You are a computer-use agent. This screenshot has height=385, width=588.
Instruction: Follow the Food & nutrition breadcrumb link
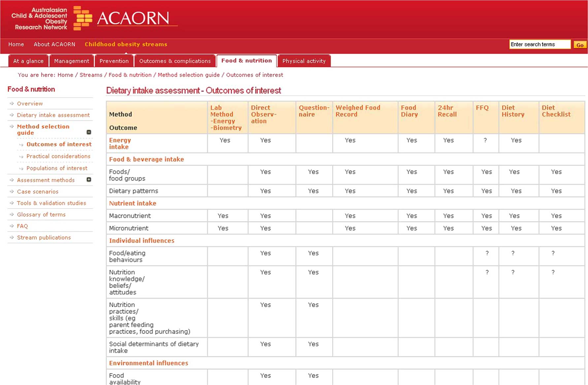click(x=130, y=75)
